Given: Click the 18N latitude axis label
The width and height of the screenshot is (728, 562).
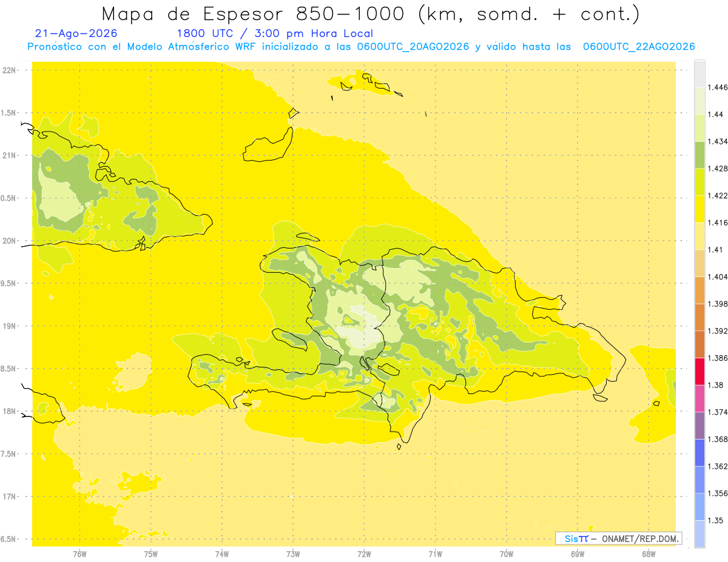Looking at the screenshot, I should [9, 411].
